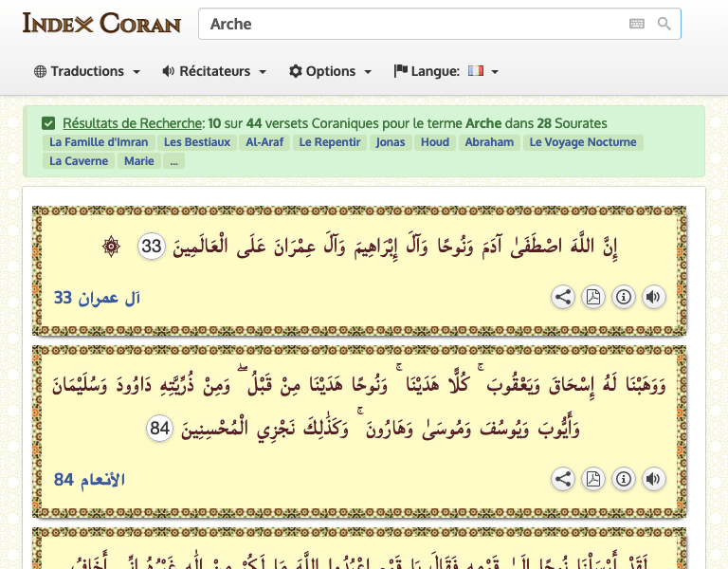This screenshot has width=728, height=569.
Task: Export verse 84 as PDF
Action: (593, 479)
